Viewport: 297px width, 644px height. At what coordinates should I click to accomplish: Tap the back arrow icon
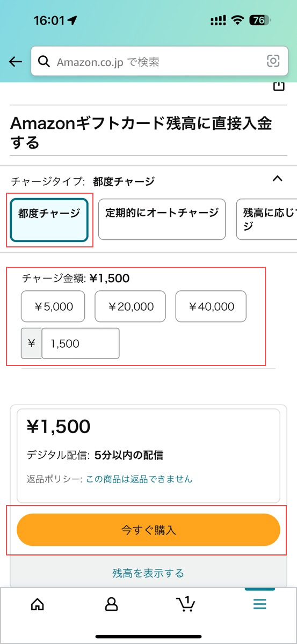[16, 62]
